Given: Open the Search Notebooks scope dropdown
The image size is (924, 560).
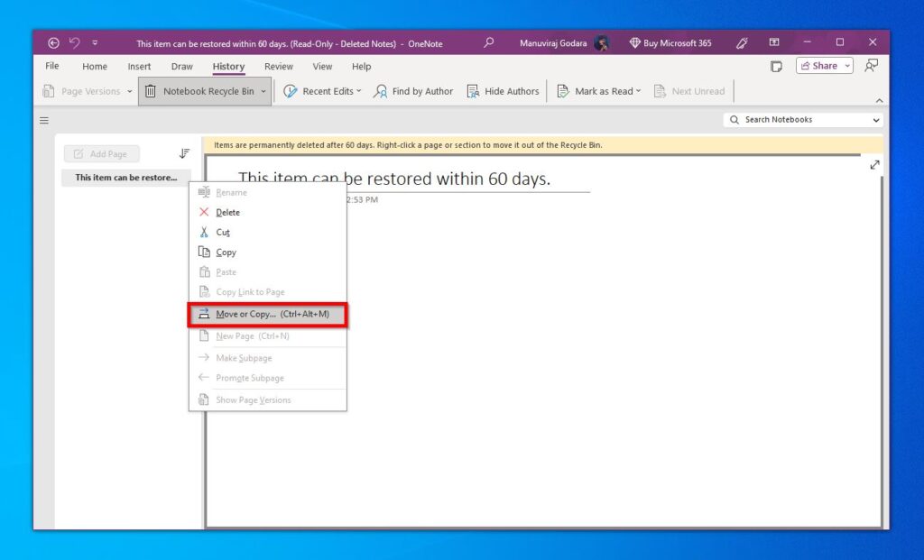Looking at the screenshot, I should pyautogui.click(x=875, y=119).
